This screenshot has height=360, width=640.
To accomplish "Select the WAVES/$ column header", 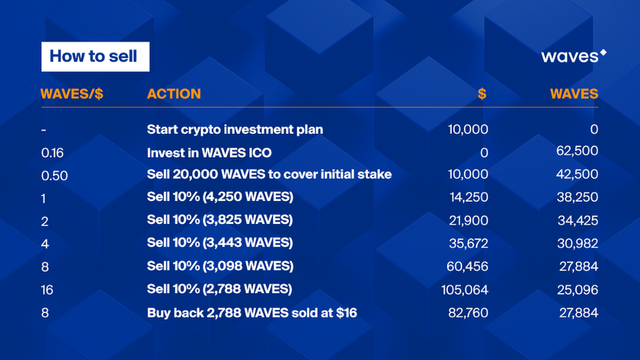I will click(x=72, y=94).
